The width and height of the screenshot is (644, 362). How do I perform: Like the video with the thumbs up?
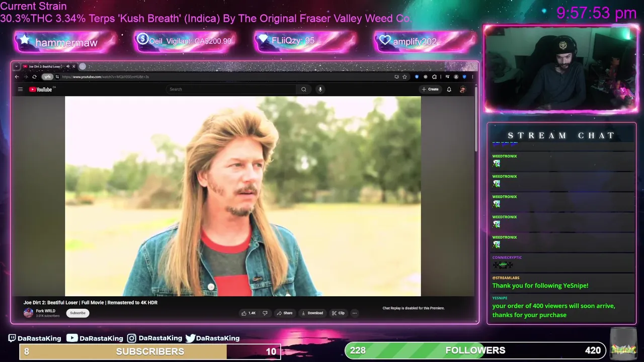pos(249,313)
